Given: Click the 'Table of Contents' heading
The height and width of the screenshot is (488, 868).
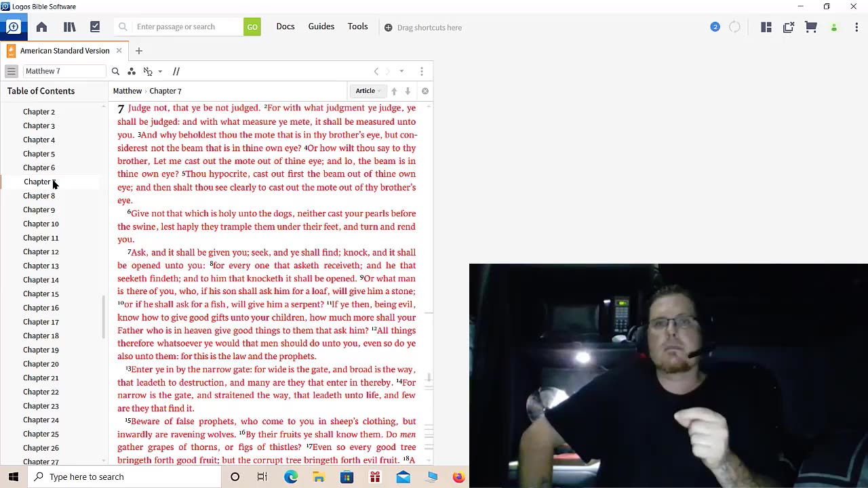Looking at the screenshot, I should click(x=41, y=91).
